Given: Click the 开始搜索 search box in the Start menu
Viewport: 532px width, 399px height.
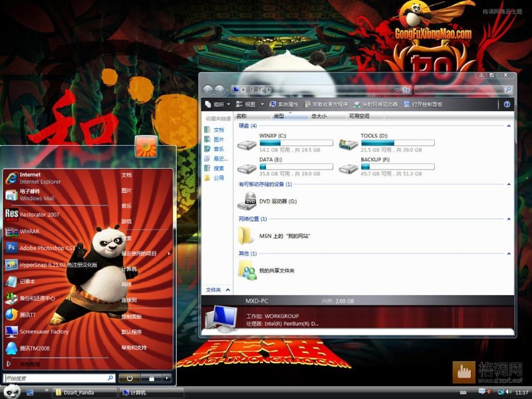Looking at the screenshot, I should tap(59, 378).
